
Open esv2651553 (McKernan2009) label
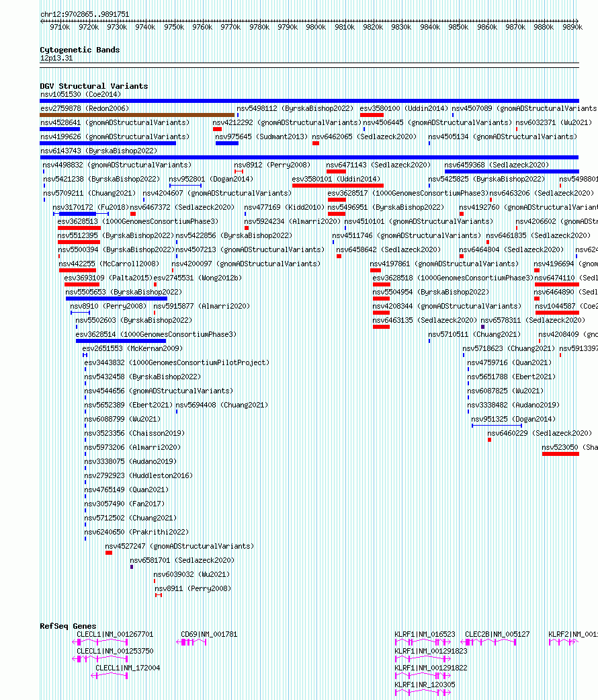(x=132, y=349)
